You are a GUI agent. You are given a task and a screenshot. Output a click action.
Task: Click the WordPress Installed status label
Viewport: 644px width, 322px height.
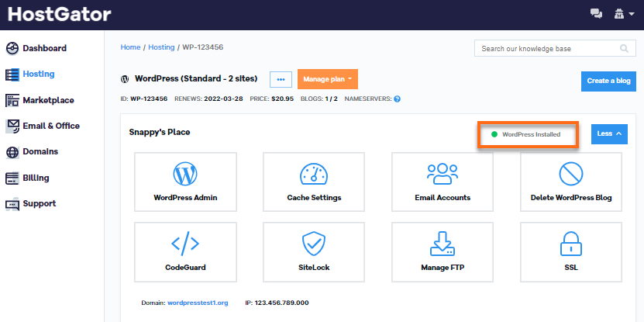point(531,134)
